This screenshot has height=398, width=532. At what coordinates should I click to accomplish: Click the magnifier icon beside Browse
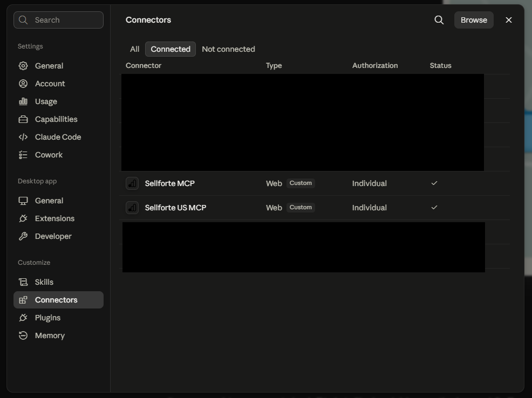(439, 20)
